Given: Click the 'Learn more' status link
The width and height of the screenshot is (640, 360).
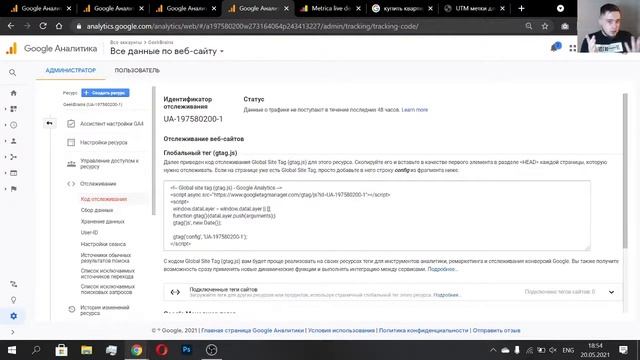Looking at the screenshot, I should coord(415,110).
